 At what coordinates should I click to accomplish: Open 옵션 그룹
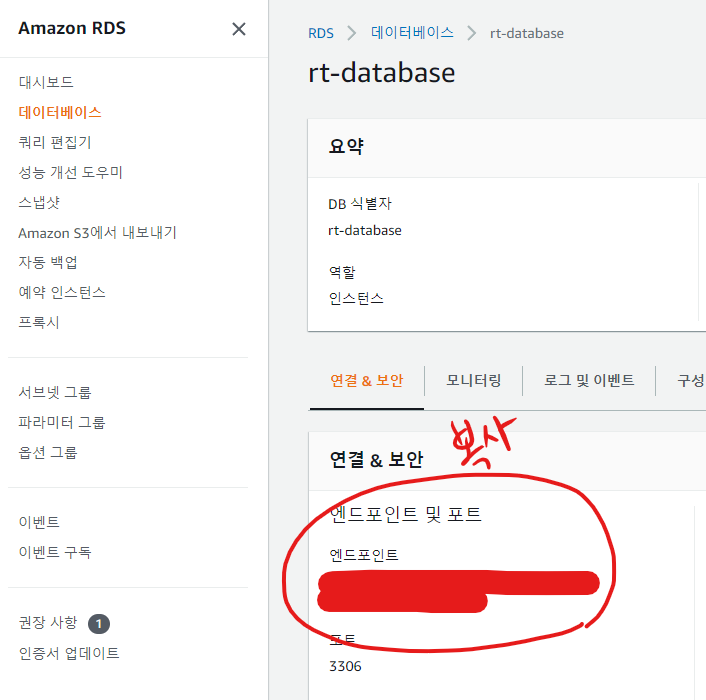pyautogui.click(x=48, y=452)
